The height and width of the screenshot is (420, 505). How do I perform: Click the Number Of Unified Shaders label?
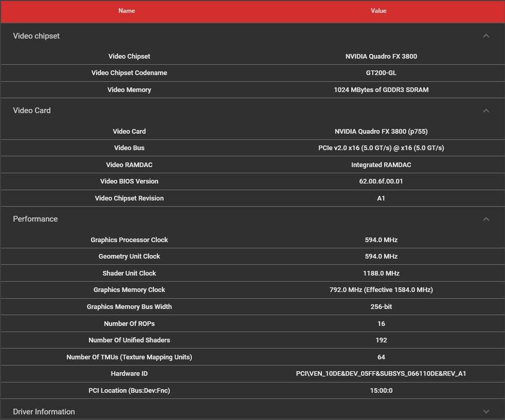coord(129,340)
